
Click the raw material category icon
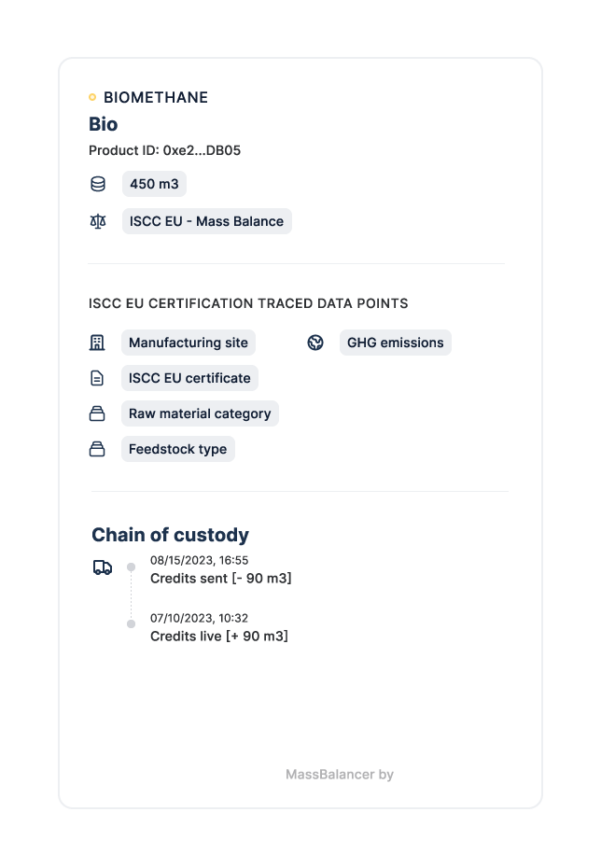coord(97,413)
